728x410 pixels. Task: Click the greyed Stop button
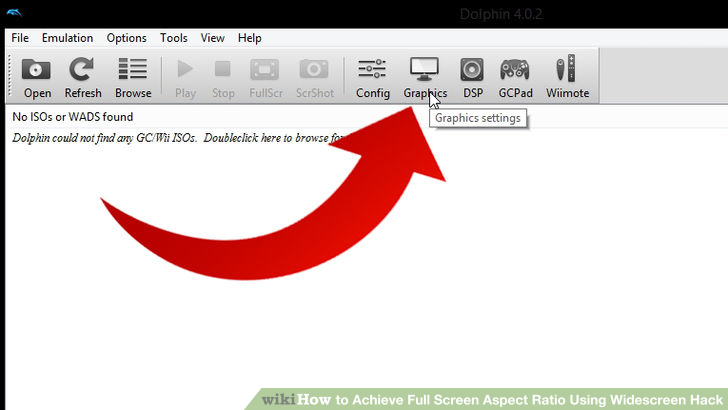(x=223, y=78)
